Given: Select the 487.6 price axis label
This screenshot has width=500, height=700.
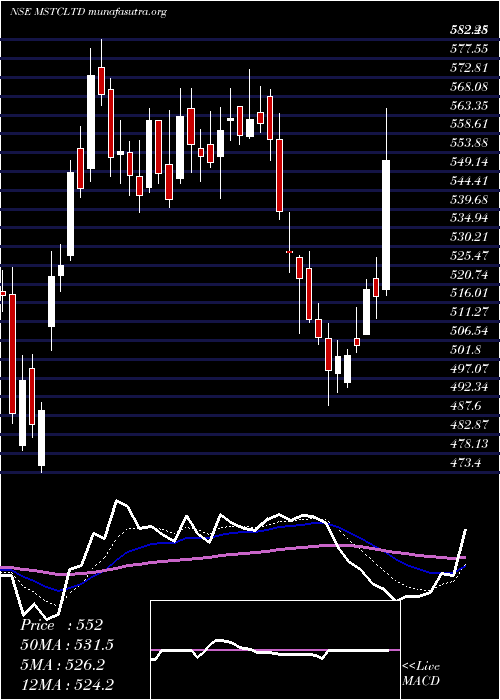Looking at the screenshot, I should pyautogui.click(x=465, y=406).
